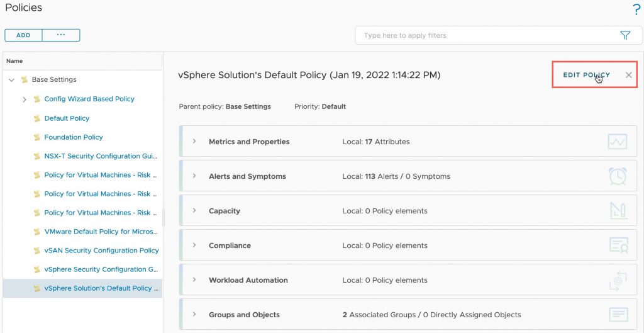Click the NSX-T Security Configuration scroll icon
Image resolution: width=644 pixels, height=333 pixels.
tap(37, 156)
